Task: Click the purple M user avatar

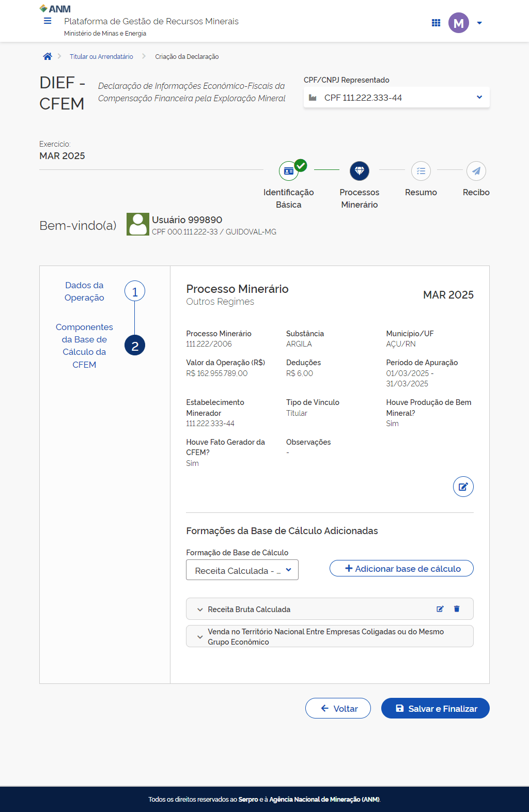Action: (458, 23)
